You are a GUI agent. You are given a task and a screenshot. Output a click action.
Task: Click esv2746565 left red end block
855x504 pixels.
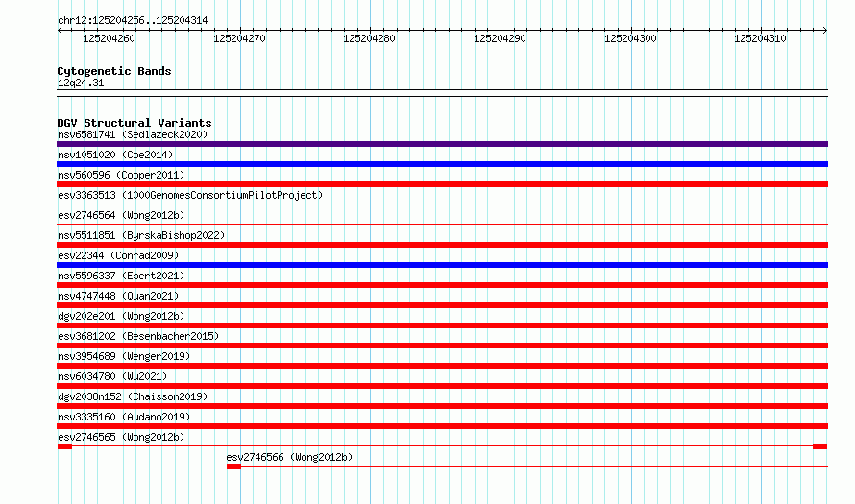click(x=65, y=446)
